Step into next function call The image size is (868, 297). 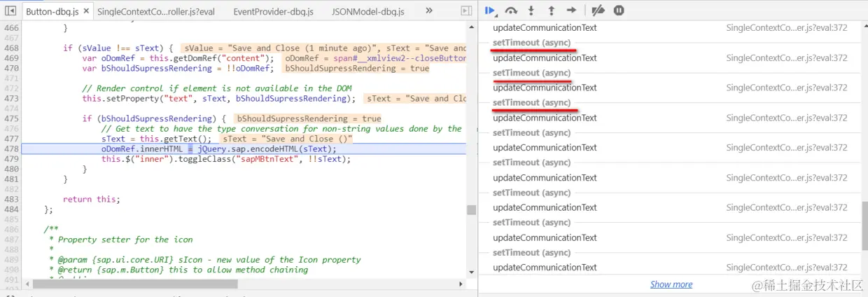click(531, 11)
